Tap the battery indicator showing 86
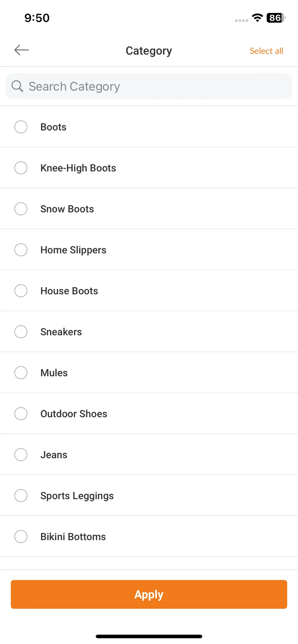Viewport: 298px width, 644px height. (276, 18)
